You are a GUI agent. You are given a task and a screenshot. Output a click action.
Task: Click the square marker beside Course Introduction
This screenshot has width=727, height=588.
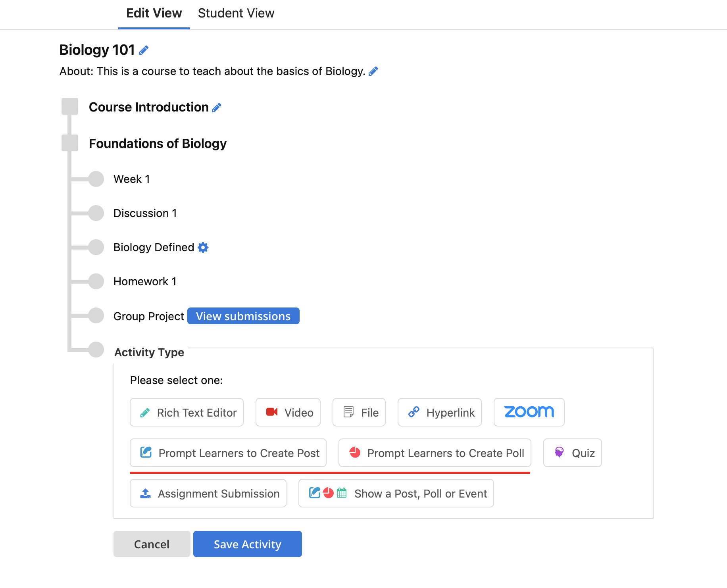tap(70, 106)
